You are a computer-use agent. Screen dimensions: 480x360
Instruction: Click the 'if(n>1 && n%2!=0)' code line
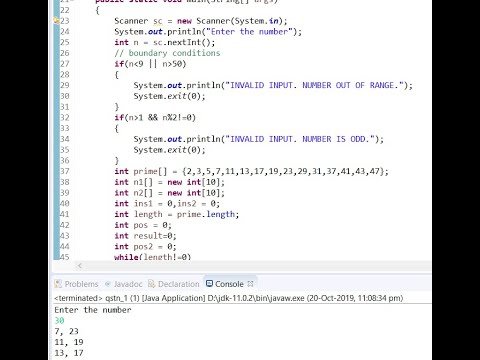pos(155,118)
